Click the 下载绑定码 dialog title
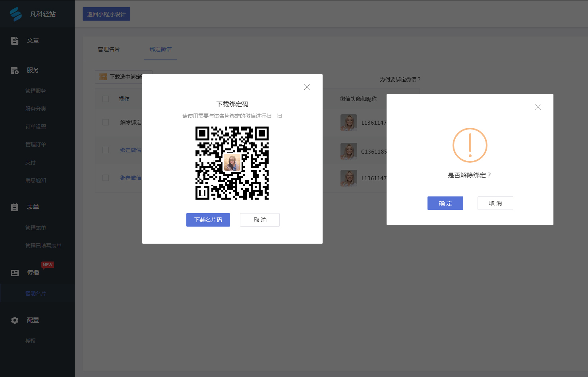This screenshot has height=377, width=588. point(232,104)
